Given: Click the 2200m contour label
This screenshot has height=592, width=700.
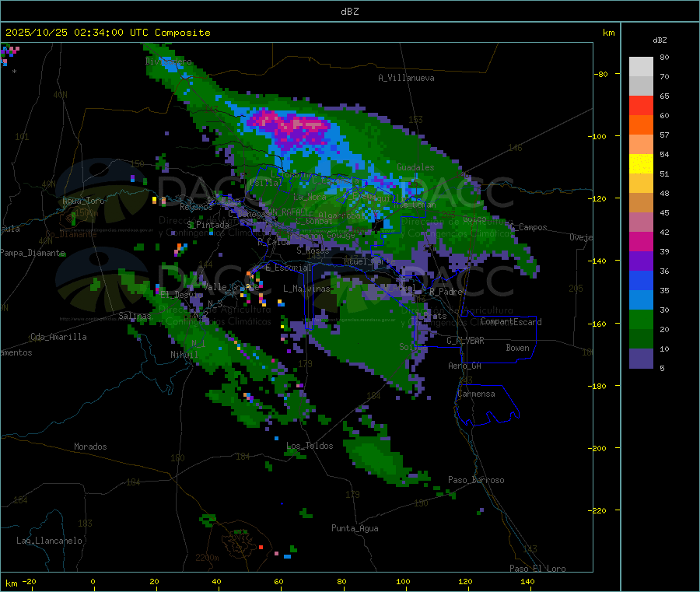Looking at the screenshot, I should [207, 558].
